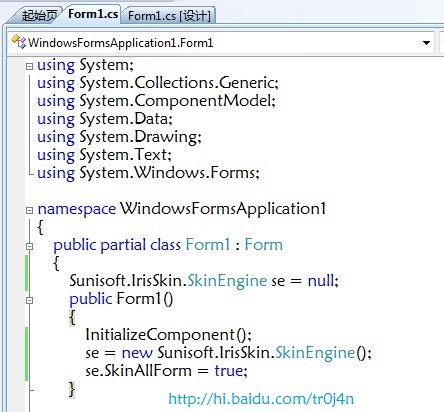Click the line 'using System.ComponentModel;'
444x412 pixels.
(156, 101)
